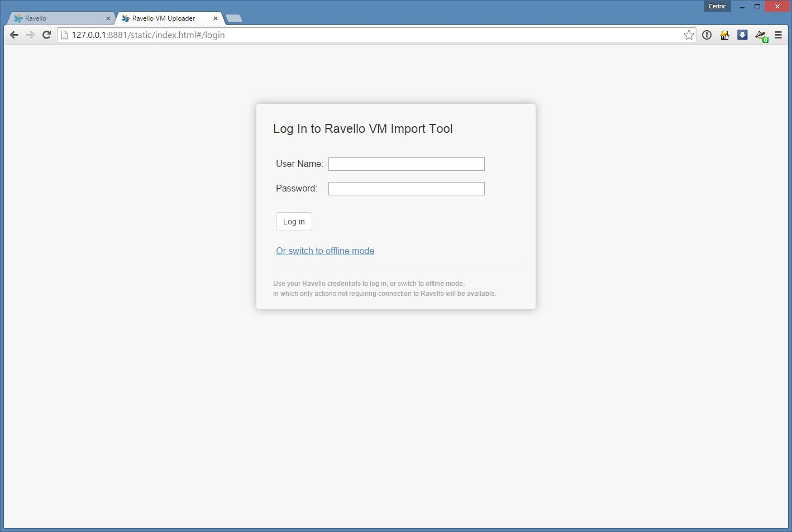Click the blue download extension icon
The image size is (792, 532).
(x=742, y=35)
